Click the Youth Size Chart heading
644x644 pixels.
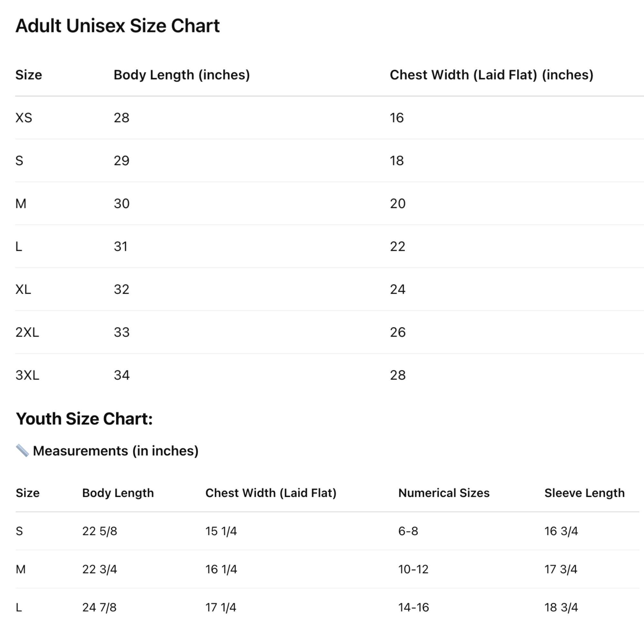84,419
